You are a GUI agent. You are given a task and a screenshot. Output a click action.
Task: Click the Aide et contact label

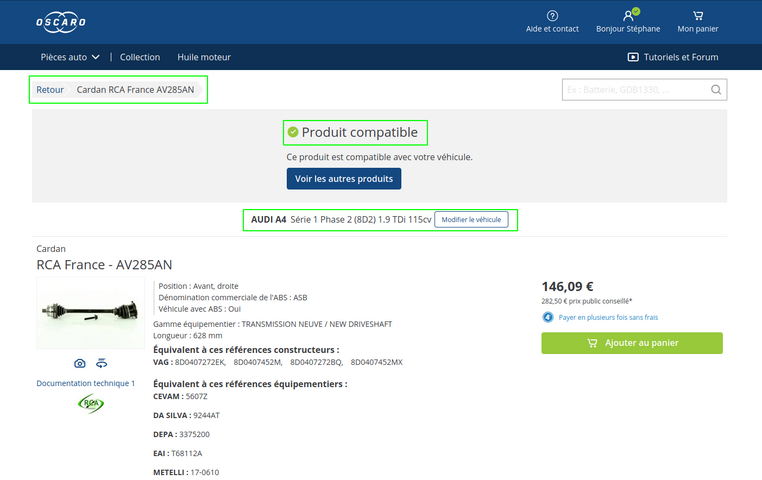pos(552,29)
